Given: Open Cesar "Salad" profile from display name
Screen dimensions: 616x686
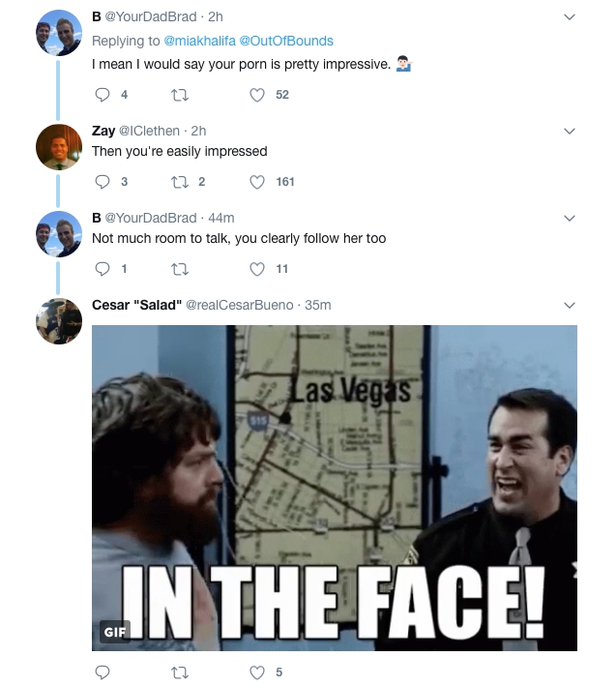Looking at the screenshot, I should point(135,305).
